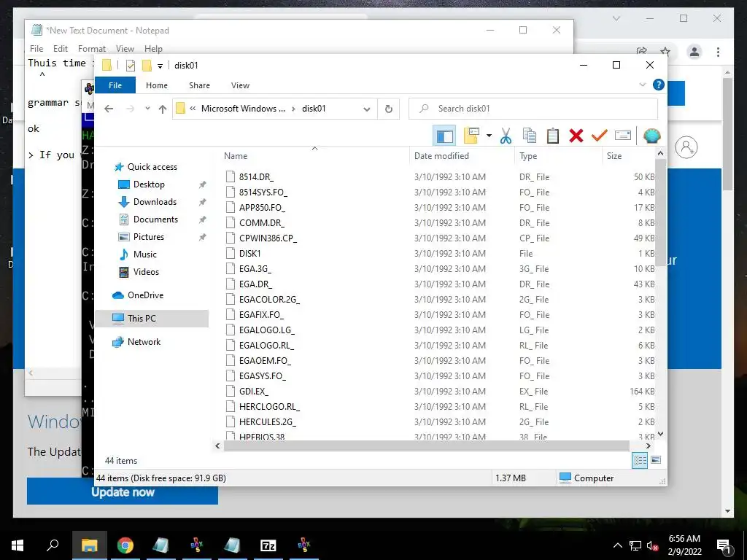
Task: Select Pictures in navigation pane
Action: [149, 237]
